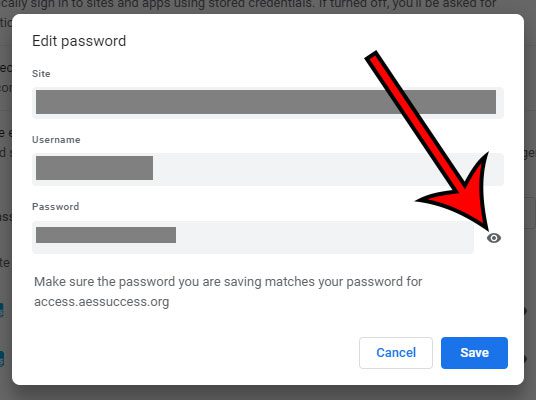This screenshot has width=536, height=400.
Task: Click lower blue site icon behind dialog
Action: (2, 359)
